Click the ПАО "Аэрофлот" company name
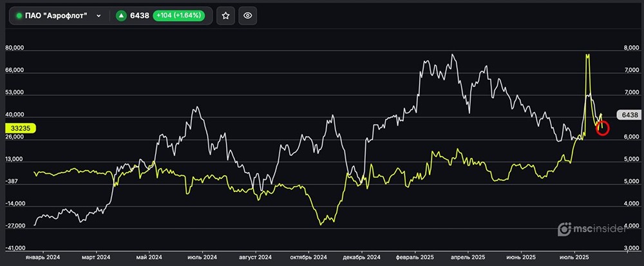 56,16
